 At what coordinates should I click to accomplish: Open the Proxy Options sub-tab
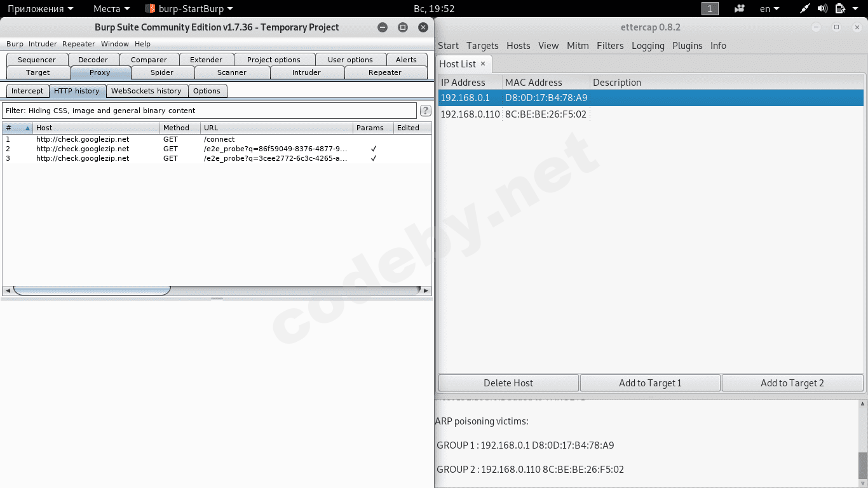pos(207,91)
